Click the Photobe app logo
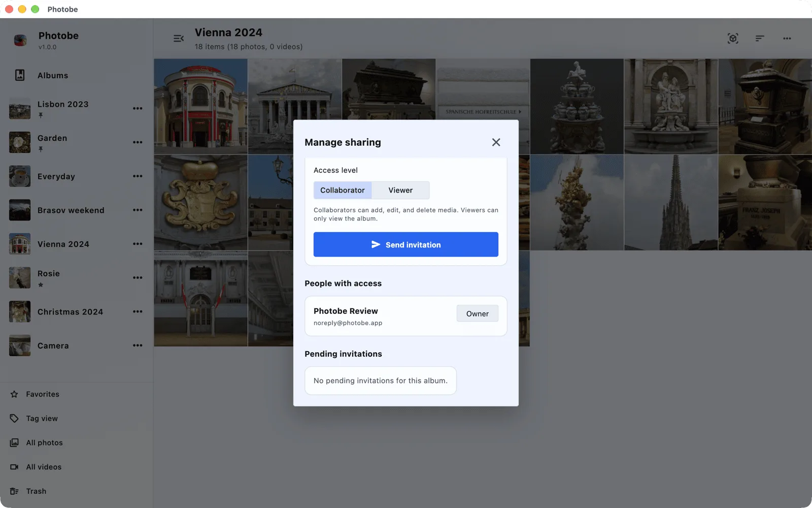The width and height of the screenshot is (812, 508). [x=20, y=40]
